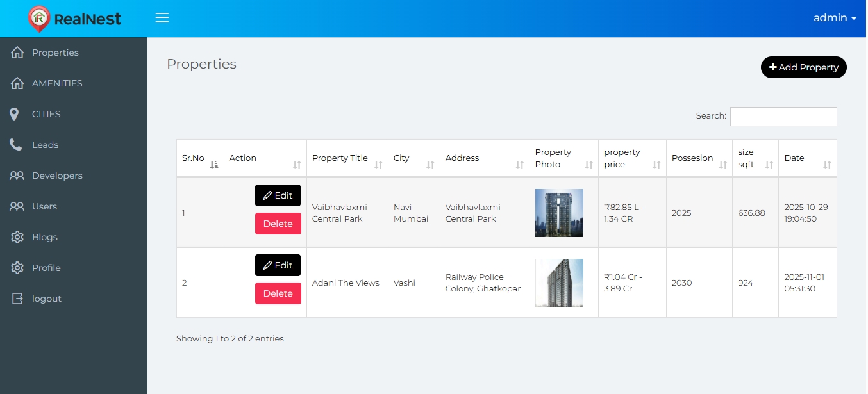Click into the Search input field

pos(783,117)
